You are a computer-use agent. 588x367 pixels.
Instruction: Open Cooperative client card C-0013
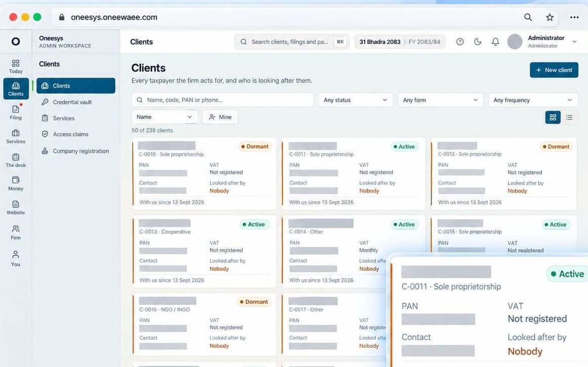tap(204, 252)
